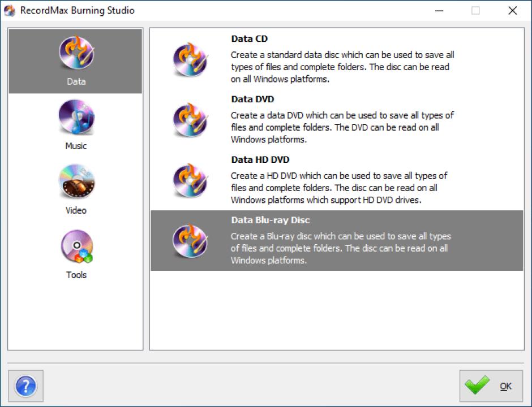Select the Data tab label
Image resolution: width=532 pixels, height=407 pixels.
tap(76, 81)
